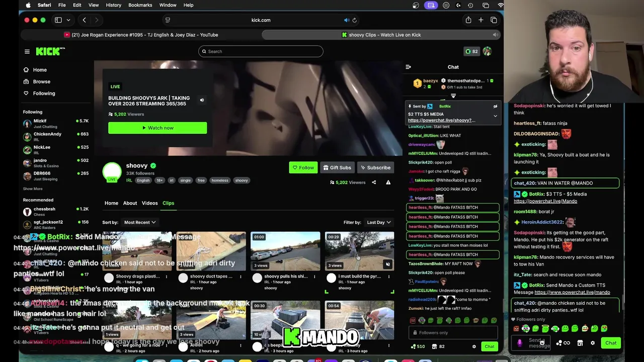Image resolution: width=644 pixels, height=362 pixels.
Task: Open a new Safari tab
Action: 481,20
